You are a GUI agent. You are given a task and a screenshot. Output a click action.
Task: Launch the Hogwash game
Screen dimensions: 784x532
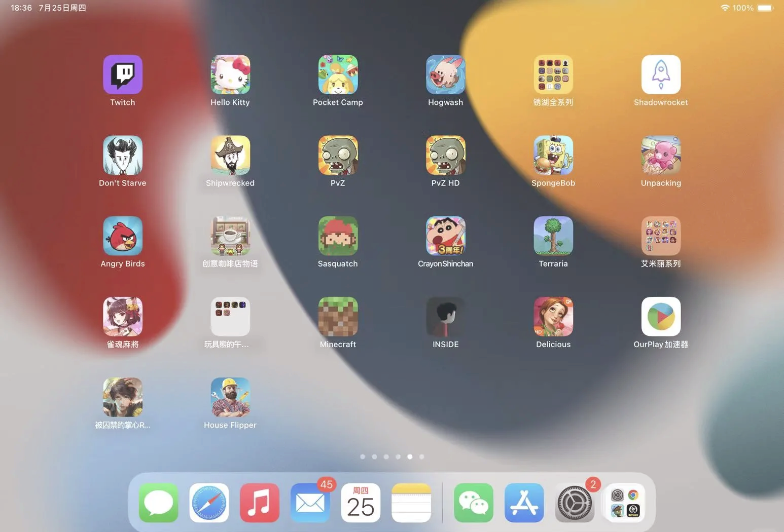tap(445, 74)
